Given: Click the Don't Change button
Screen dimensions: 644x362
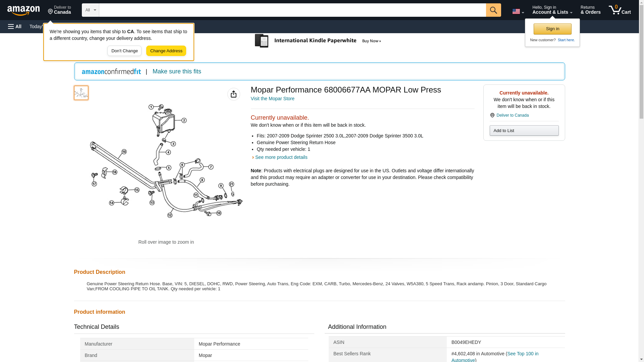Looking at the screenshot, I should [124, 51].
